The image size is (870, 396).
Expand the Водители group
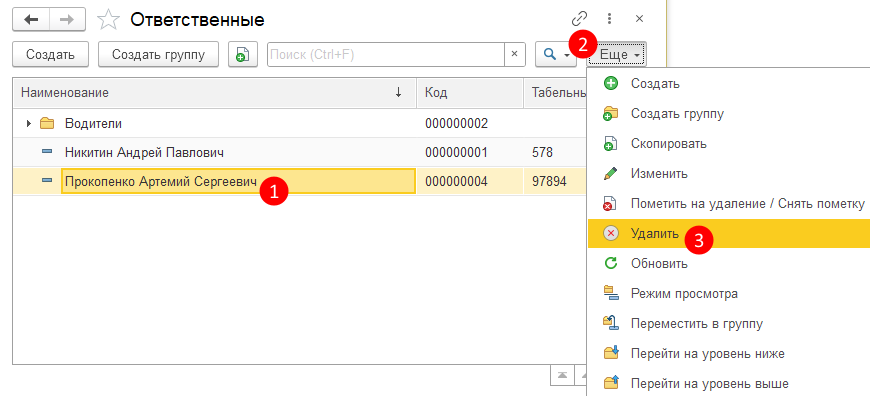(x=29, y=123)
